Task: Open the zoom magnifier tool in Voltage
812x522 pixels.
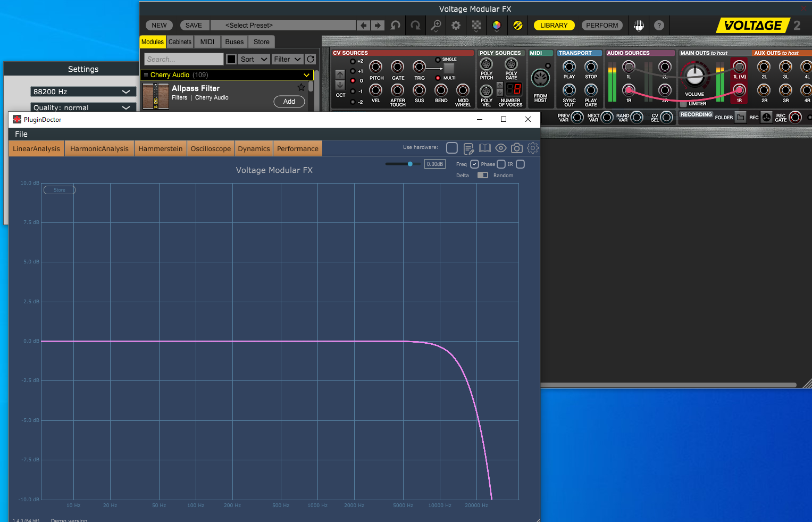Action: tap(436, 25)
